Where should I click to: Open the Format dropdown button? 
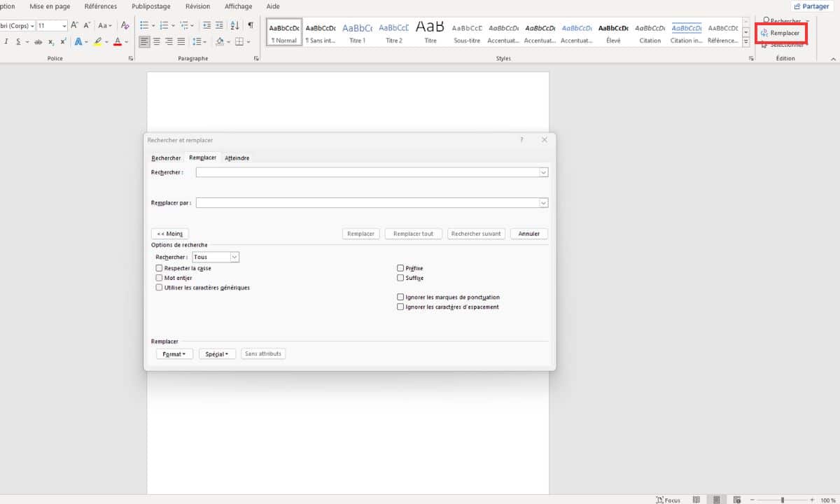[x=174, y=354]
